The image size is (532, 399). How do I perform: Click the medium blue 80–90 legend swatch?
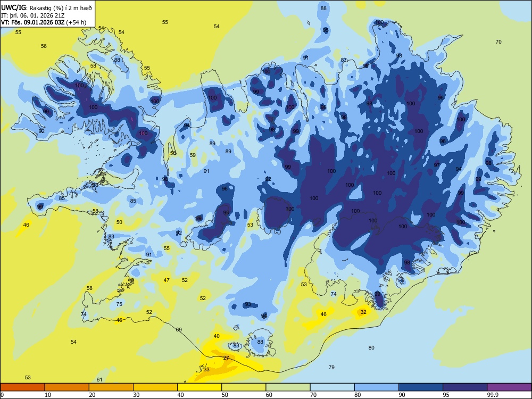coord(377,387)
